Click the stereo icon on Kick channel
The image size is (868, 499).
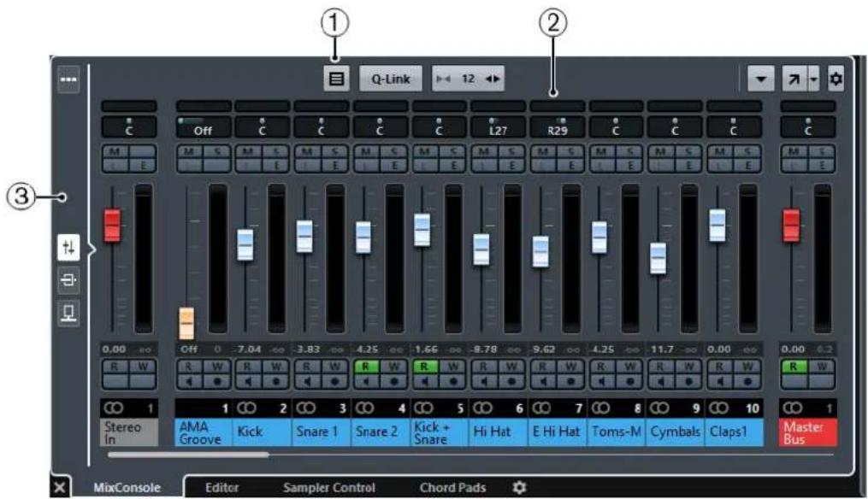[x=247, y=408]
